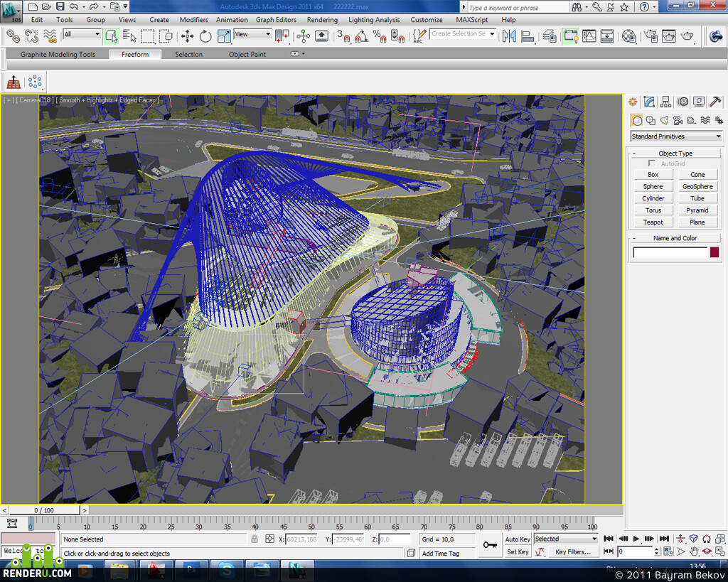The width and height of the screenshot is (728, 582).
Task: Select the Lights category icon
Action: point(665,121)
